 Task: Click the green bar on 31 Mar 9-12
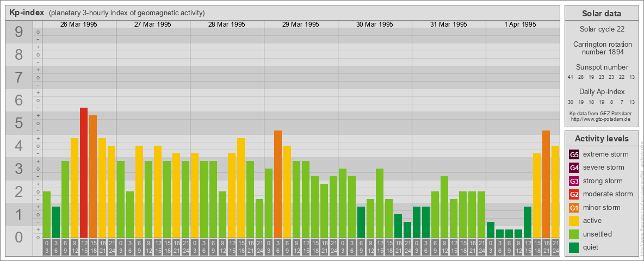(444, 207)
